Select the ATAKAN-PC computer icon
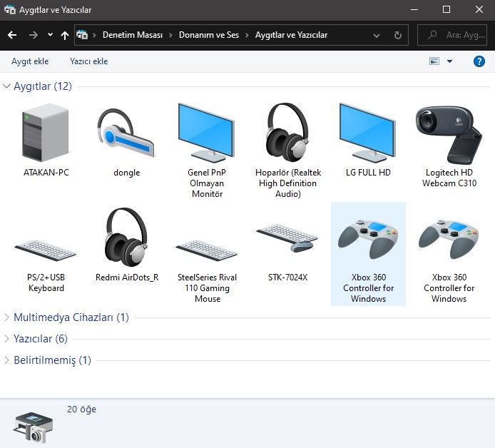This screenshot has height=448, width=495. click(46, 133)
